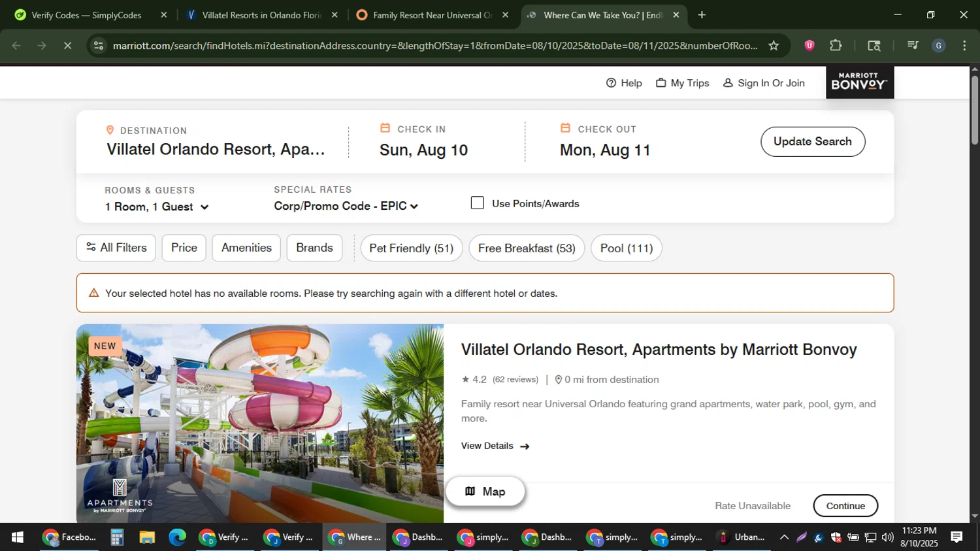
Task: Click the Marriott Bonvoy logo
Action: tap(859, 82)
